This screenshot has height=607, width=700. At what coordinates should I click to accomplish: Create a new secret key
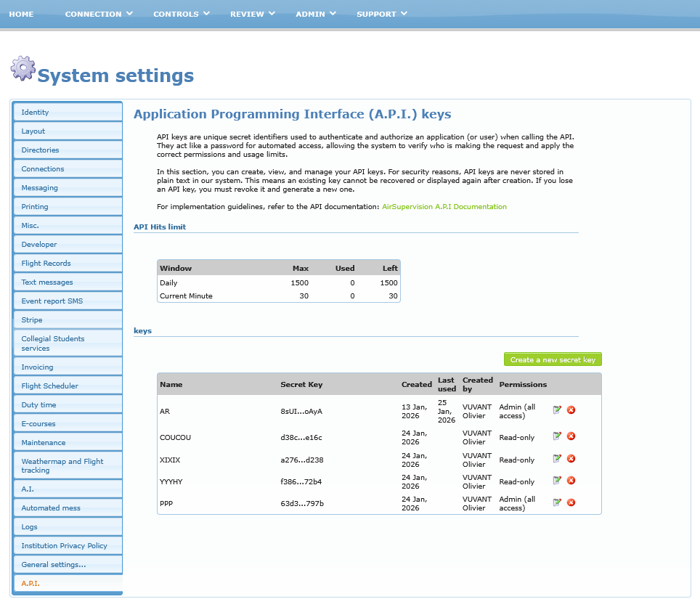click(553, 359)
